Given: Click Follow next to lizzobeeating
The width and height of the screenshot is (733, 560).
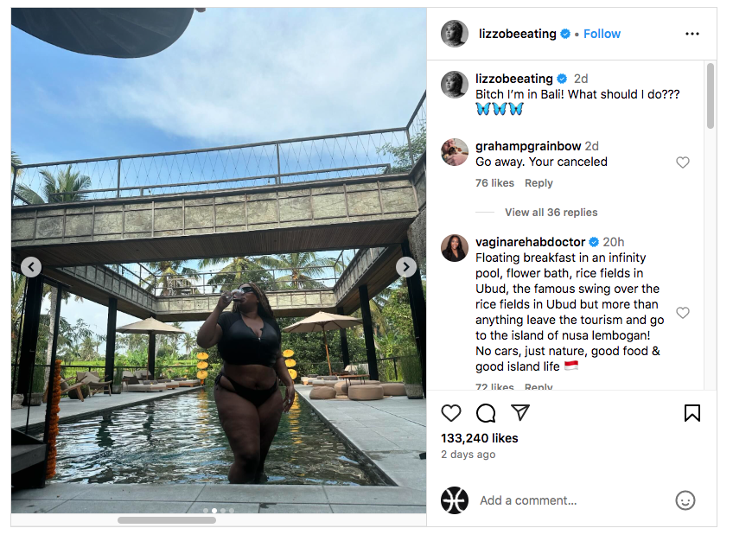Looking at the screenshot, I should (602, 34).
